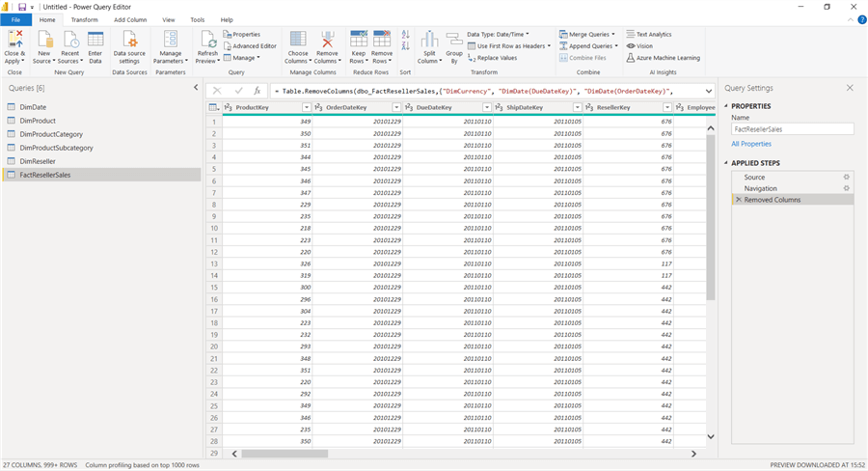Click the Keep Rows icon
Image resolution: width=868 pixels, height=471 pixels.
click(x=358, y=41)
